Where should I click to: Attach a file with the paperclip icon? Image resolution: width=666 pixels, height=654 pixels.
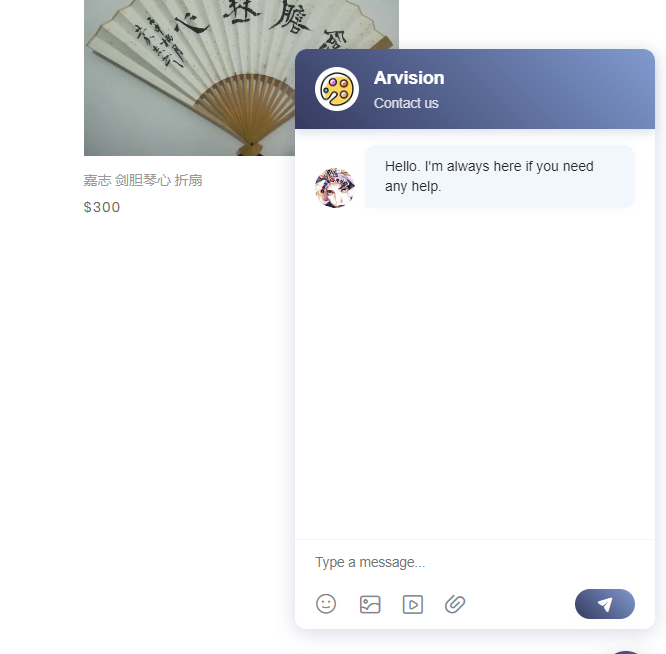pos(455,604)
